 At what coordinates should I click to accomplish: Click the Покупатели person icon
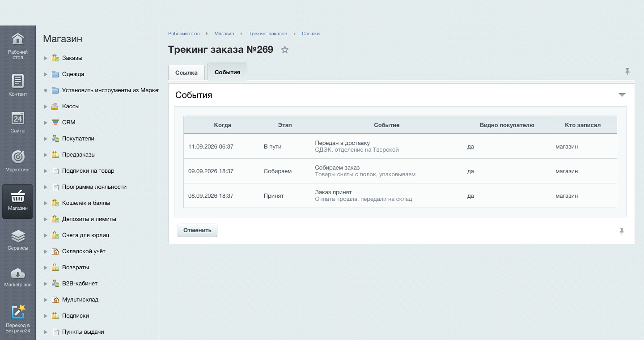[x=55, y=139]
